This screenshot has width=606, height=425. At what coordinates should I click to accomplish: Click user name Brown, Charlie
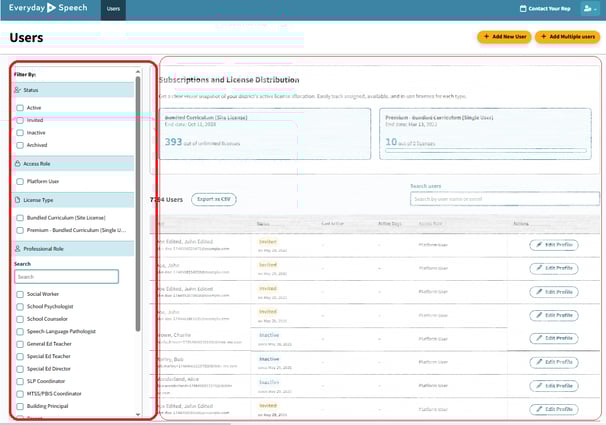(x=174, y=335)
